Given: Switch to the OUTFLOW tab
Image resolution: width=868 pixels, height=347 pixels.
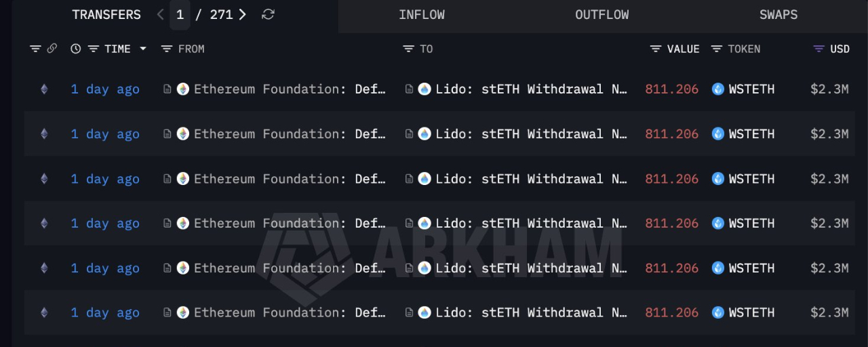Looking at the screenshot, I should [601, 15].
